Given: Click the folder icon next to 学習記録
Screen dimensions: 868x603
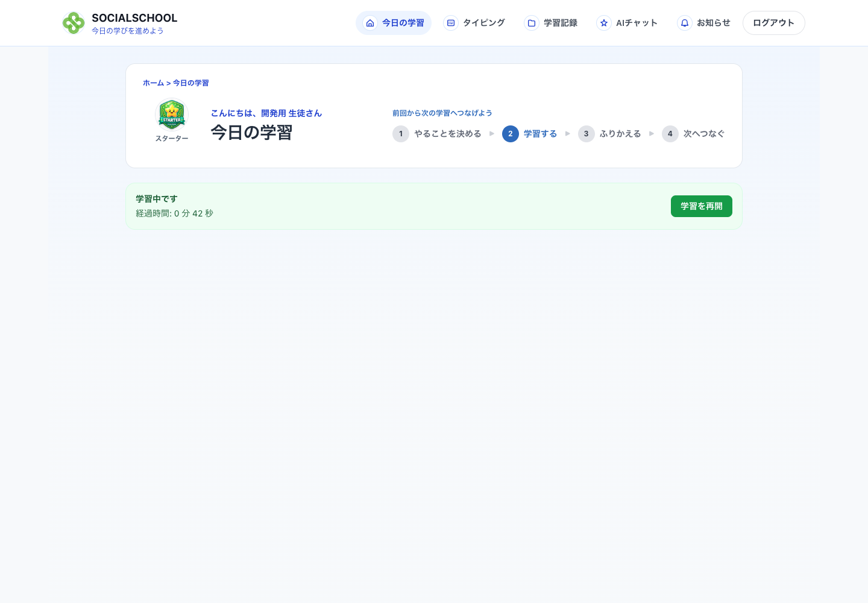Looking at the screenshot, I should [532, 23].
